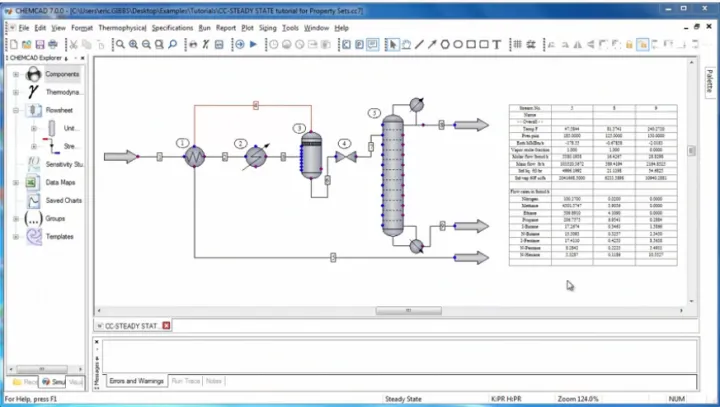Click the Run All play icon
Screen dimensions: 720x407
pos(253,44)
